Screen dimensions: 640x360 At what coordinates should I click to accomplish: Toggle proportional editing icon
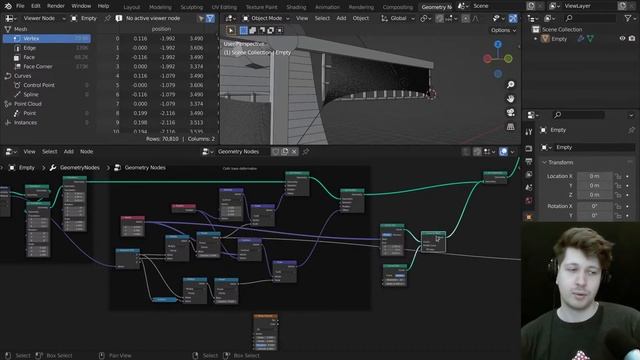[x=465, y=18]
